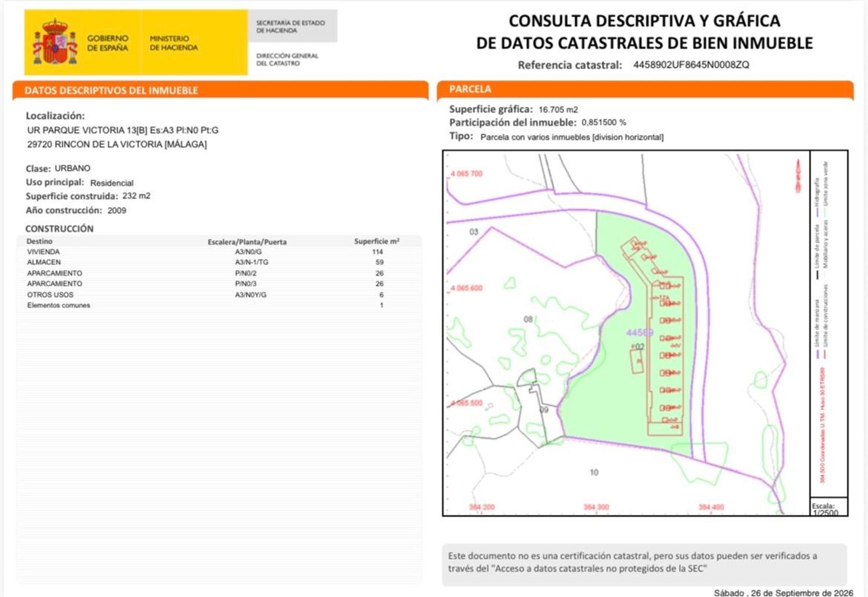This screenshot has width=868, height=597.
Task: Click the surface value 114
Action: [378, 252]
